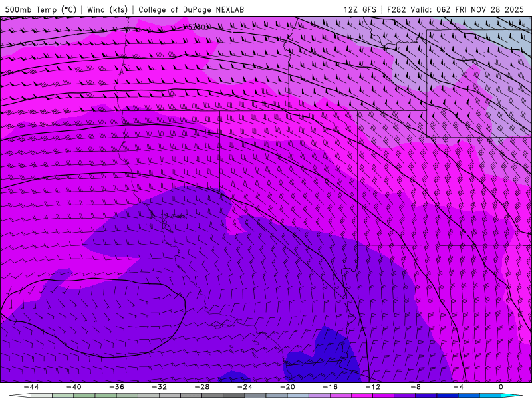The image size is (532, 399).
Task: Click the '-12' legend value
Action: pyautogui.click(x=373, y=387)
